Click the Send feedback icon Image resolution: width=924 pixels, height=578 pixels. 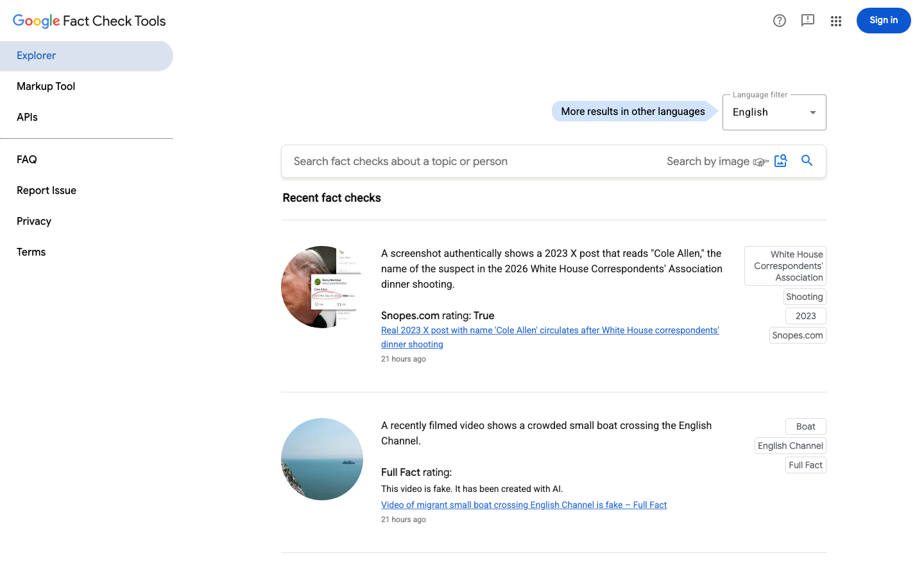(x=808, y=21)
